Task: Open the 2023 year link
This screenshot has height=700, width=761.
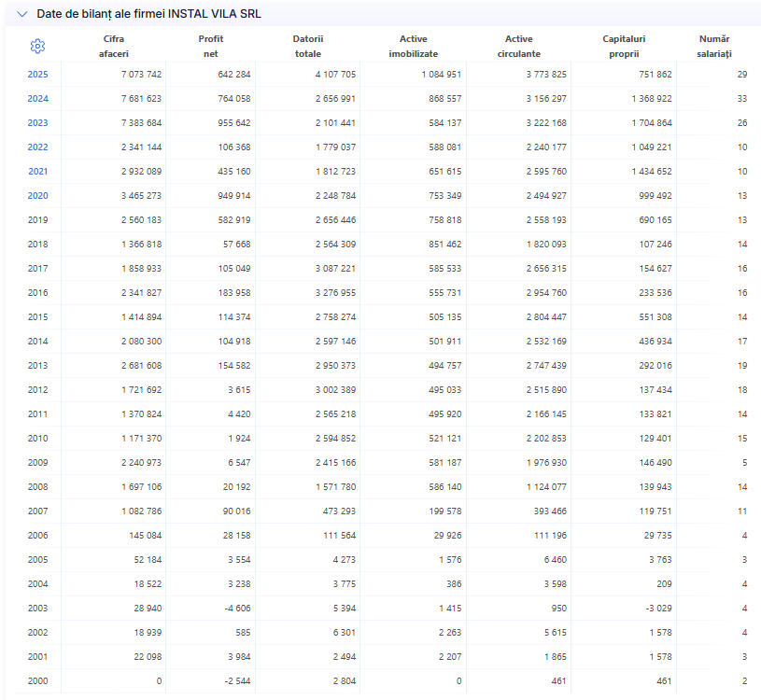Action: pyautogui.click(x=38, y=122)
